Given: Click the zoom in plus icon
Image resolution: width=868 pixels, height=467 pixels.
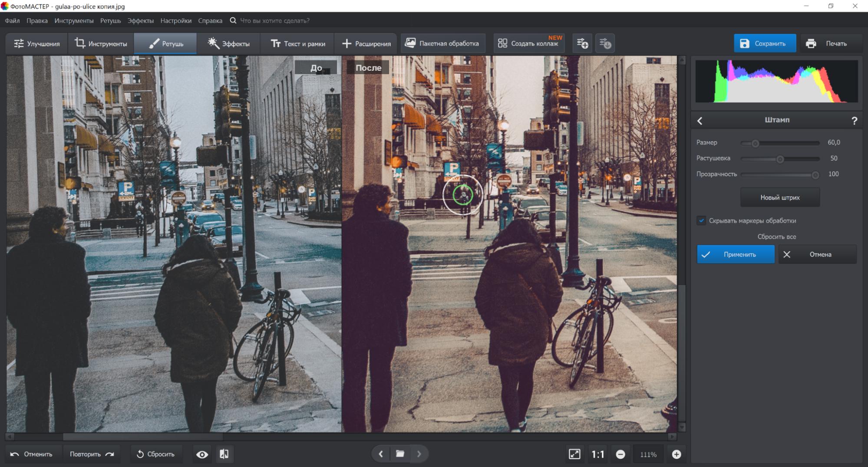Looking at the screenshot, I should pos(676,454).
